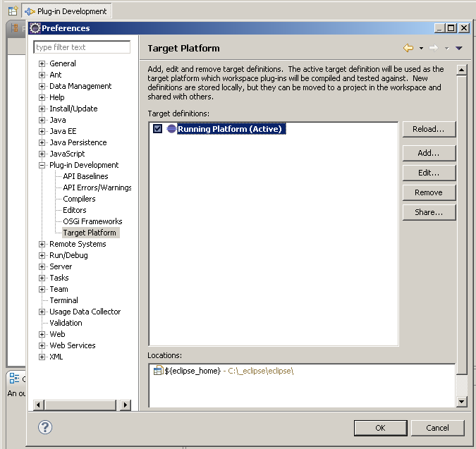Click the page scroll down arrow
The height and width of the screenshot is (449, 476).
pyautogui.click(x=461, y=402)
